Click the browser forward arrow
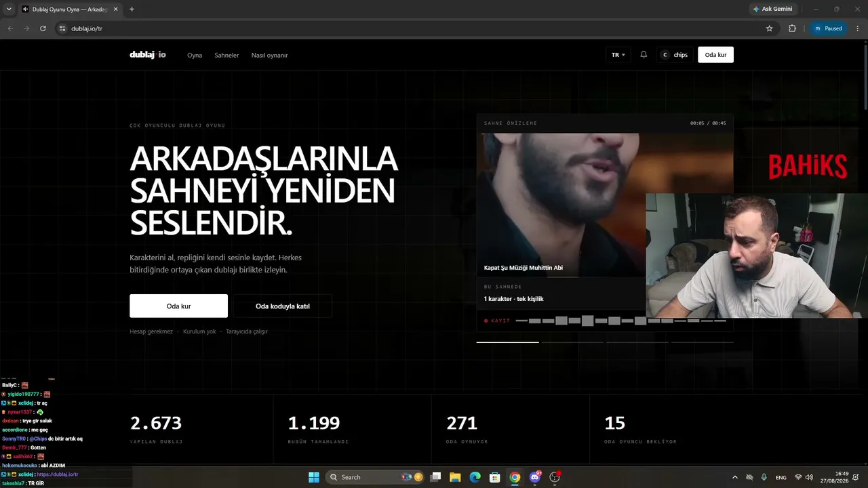 click(26, 28)
